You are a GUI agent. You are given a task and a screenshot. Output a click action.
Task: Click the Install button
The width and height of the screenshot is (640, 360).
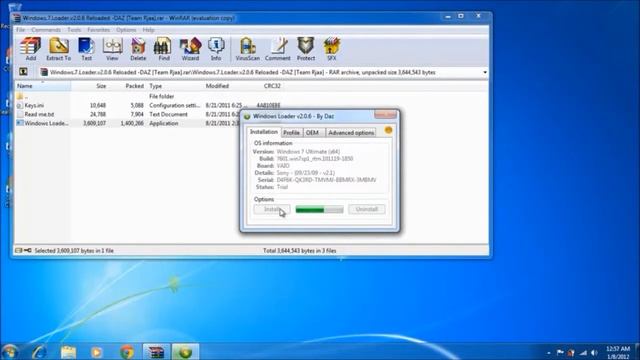coord(272,209)
